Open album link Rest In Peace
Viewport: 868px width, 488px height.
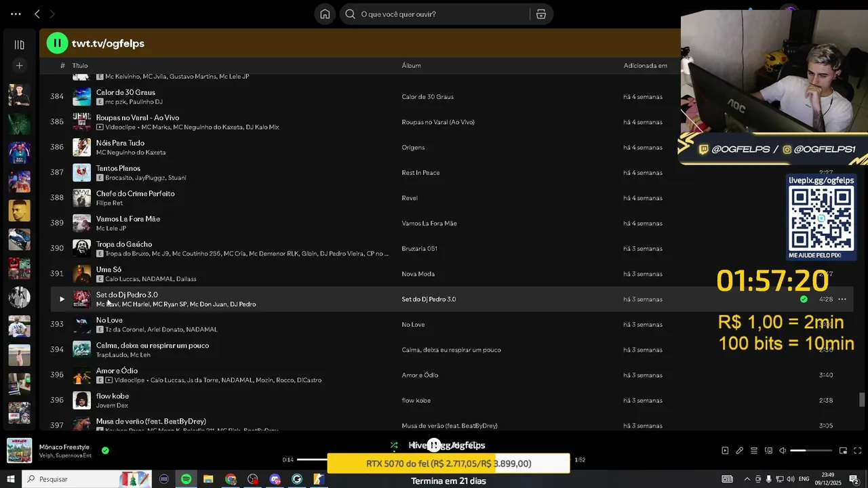point(420,173)
